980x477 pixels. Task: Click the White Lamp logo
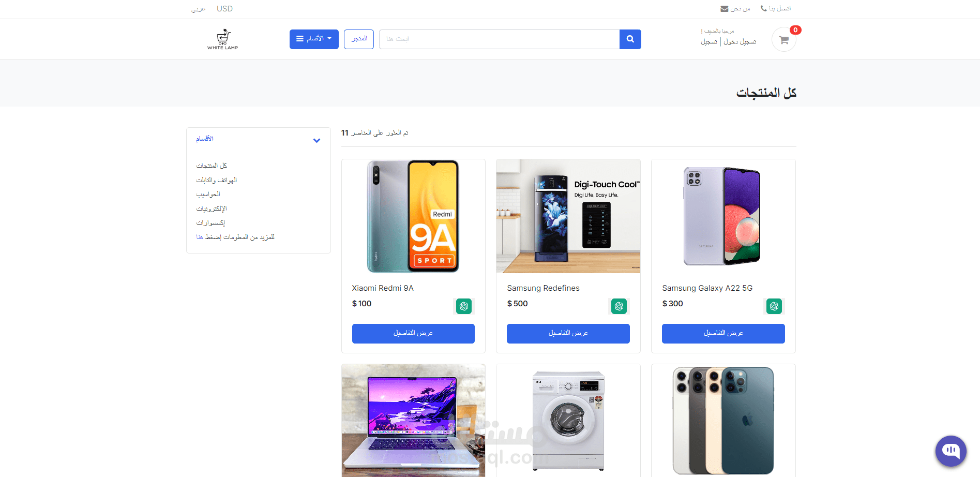click(x=223, y=39)
